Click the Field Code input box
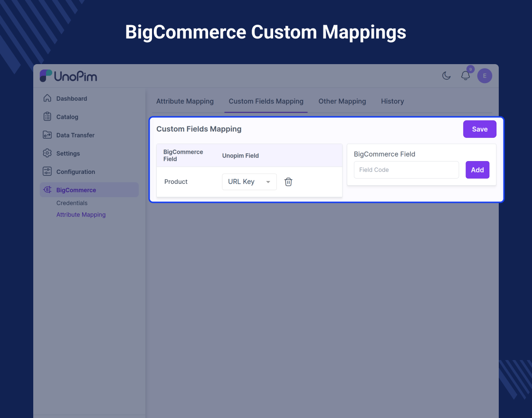This screenshot has height=418, width=532. pos(406,170)
